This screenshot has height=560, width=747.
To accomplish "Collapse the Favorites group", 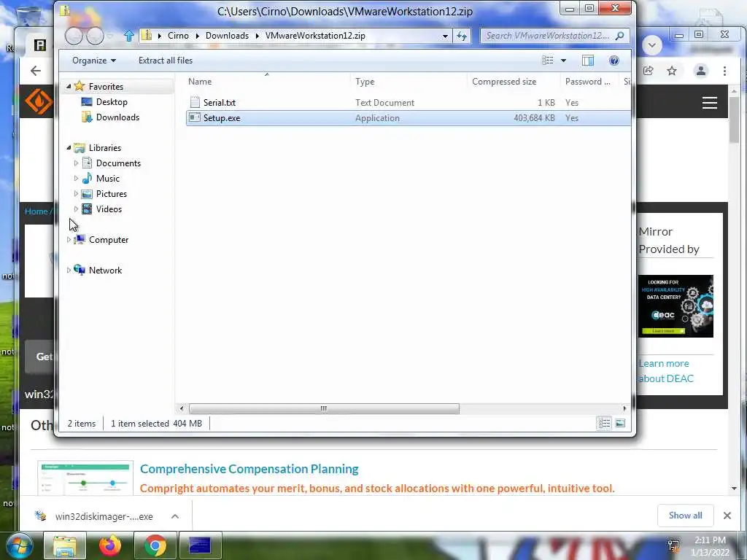I will click(x=69, y=86).
